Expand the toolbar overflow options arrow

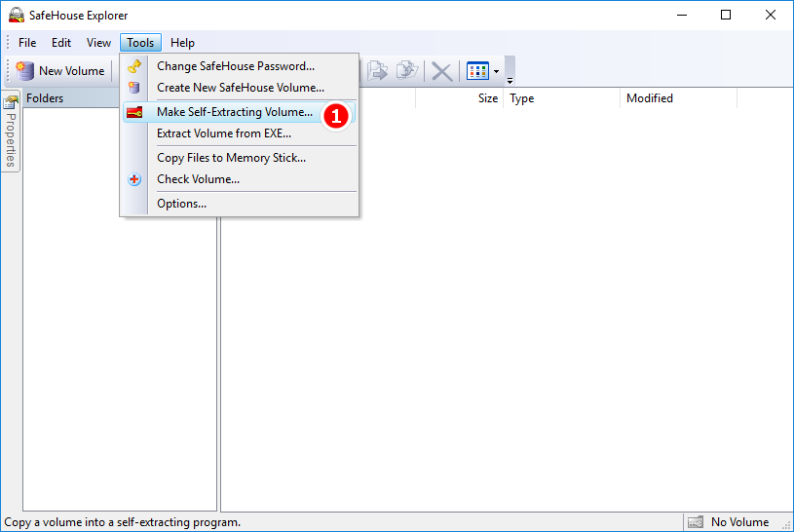coord(510,80)
